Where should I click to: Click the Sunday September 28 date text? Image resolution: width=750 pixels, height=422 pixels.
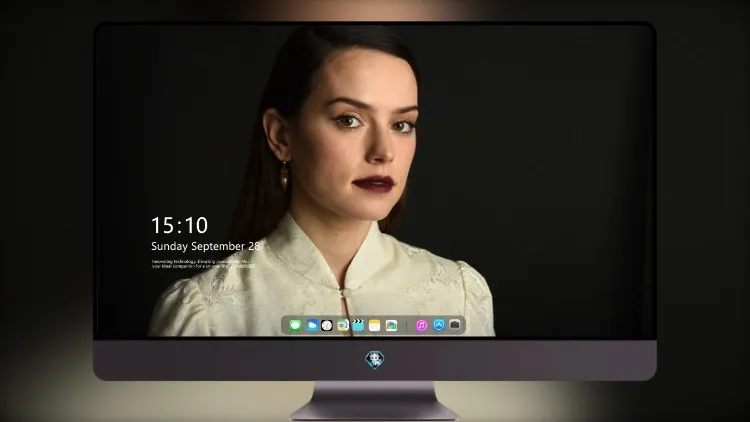206,246
